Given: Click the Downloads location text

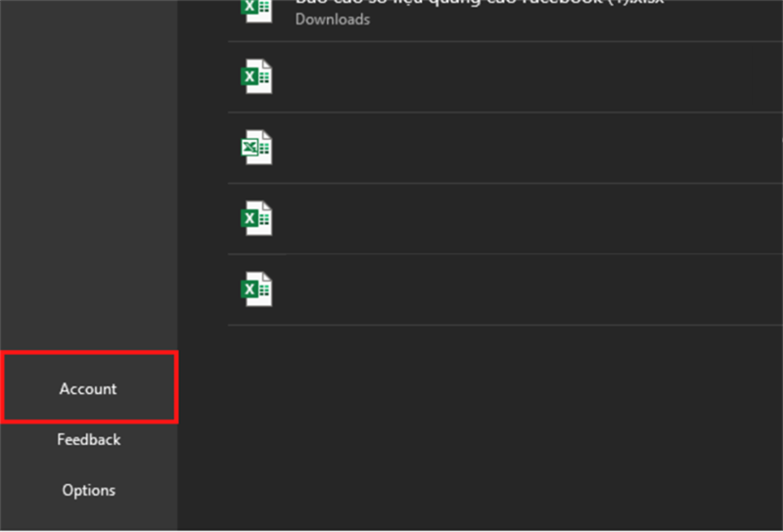Looking at the screenshot, I should (333, 20).
